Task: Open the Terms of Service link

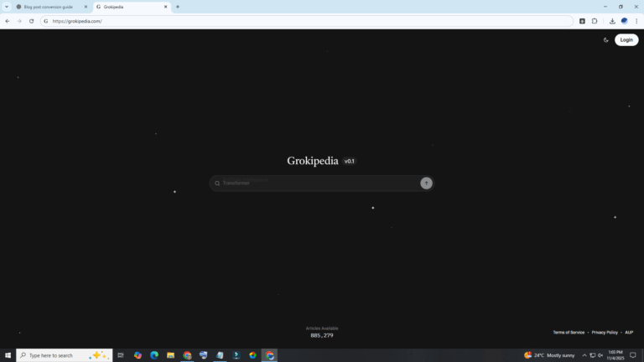Action: (569, 333)
